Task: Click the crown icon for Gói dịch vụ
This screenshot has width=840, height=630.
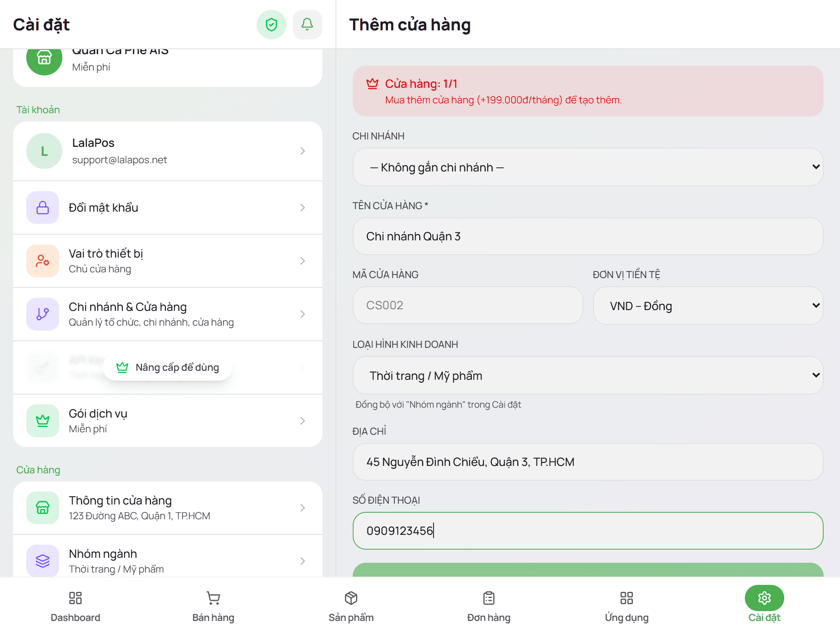Action: point(43,421)
